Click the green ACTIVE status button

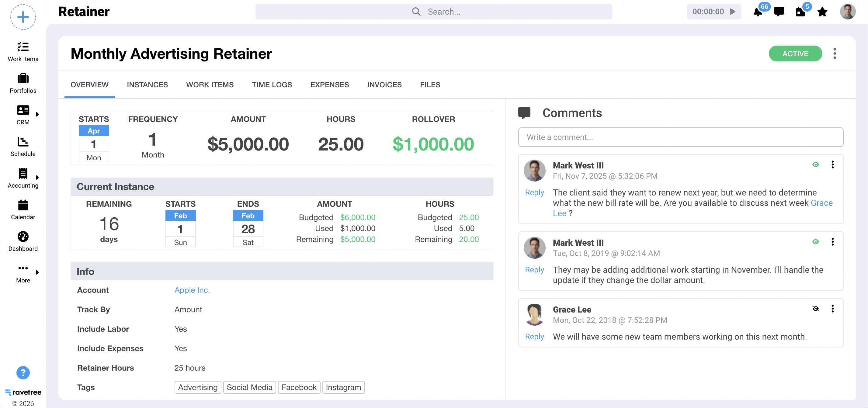pos(795,54)
